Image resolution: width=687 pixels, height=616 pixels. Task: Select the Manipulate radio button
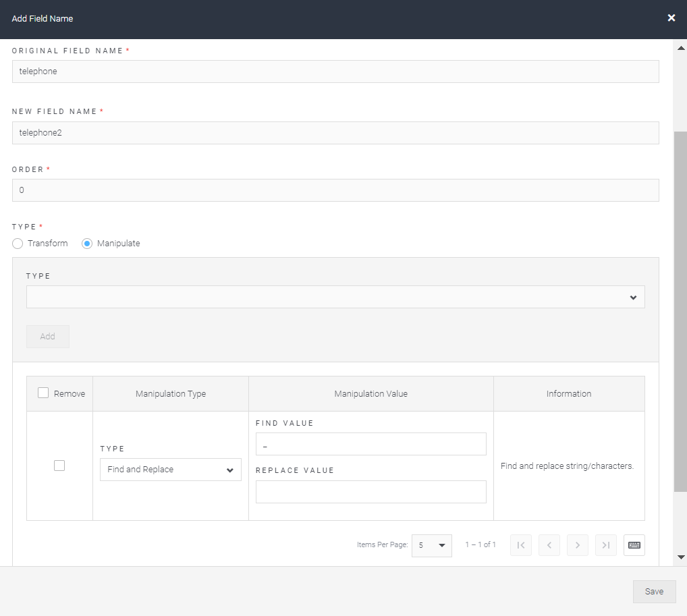tap(87, 244)
